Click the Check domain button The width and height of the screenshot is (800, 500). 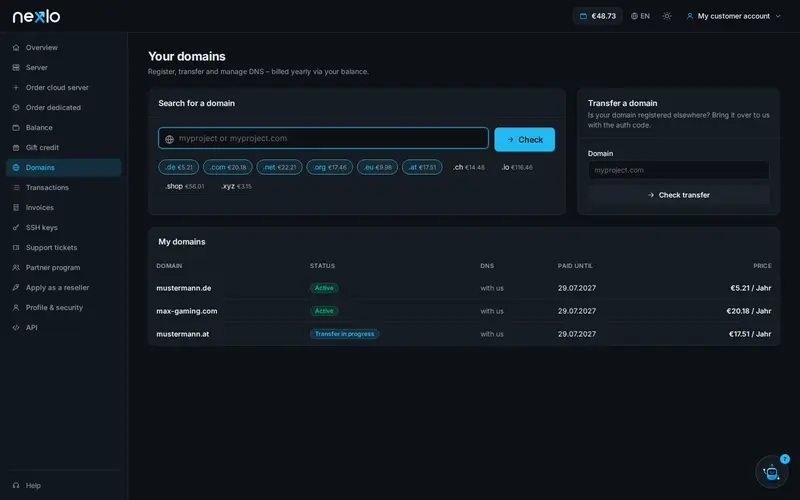524,139
